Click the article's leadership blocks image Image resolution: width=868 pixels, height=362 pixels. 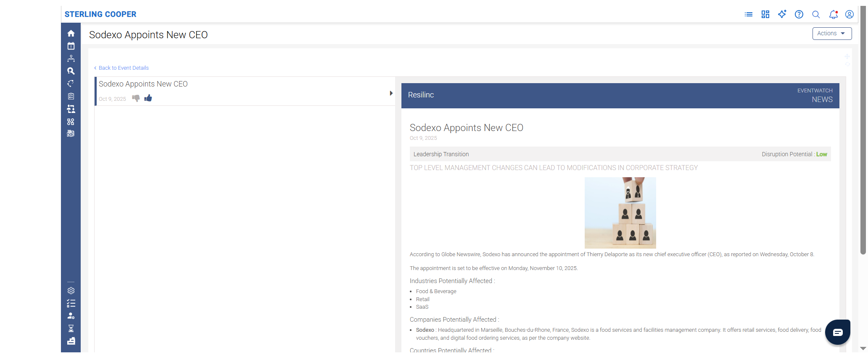point(620,213)
